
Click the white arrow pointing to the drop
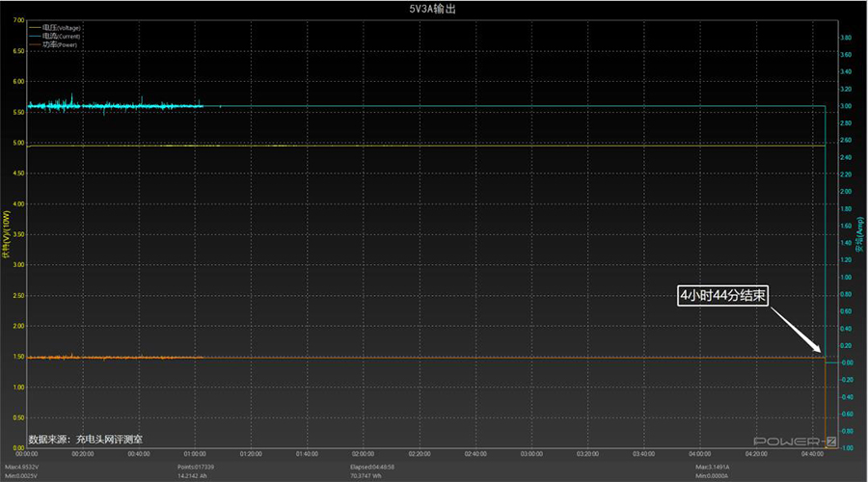pyautogui.click(x=795, y=330)
